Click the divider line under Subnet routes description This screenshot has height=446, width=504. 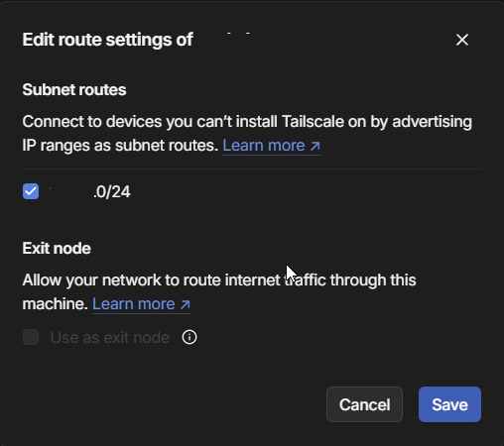click(x=252, y=169)
